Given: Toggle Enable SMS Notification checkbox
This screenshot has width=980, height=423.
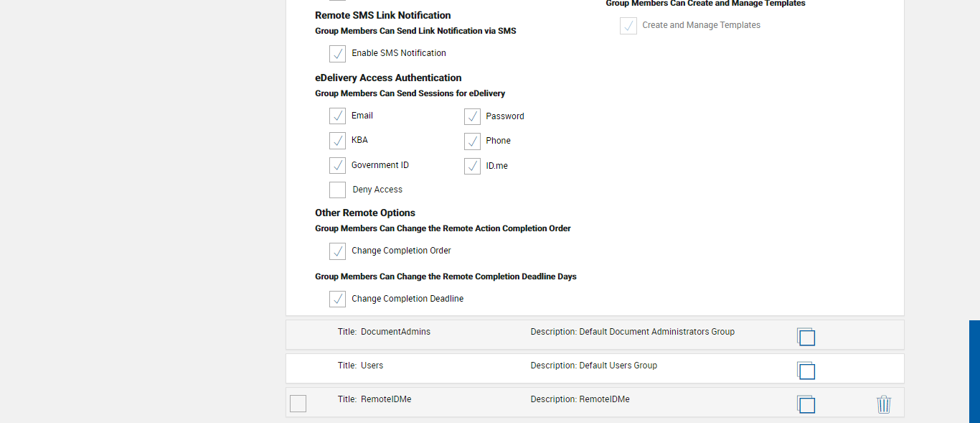Looking at the screenshot, I should (x=337, y=54).
